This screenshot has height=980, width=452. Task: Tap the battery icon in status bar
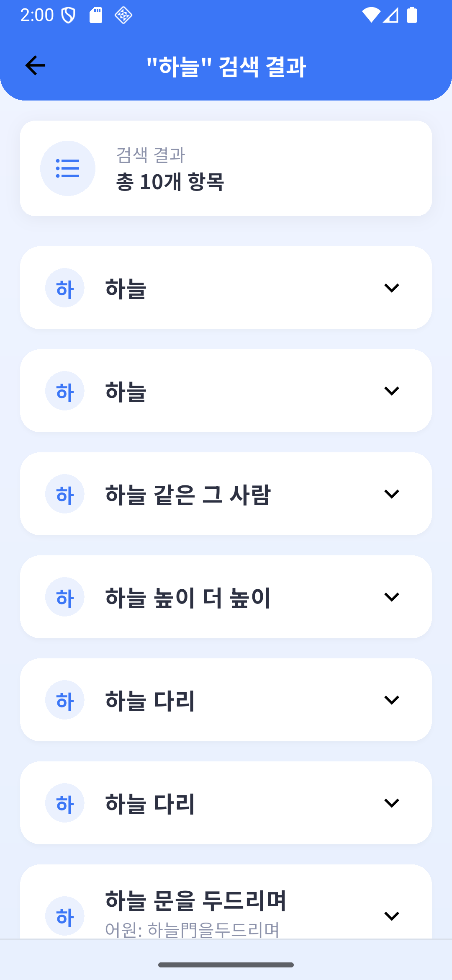(412, 15)
